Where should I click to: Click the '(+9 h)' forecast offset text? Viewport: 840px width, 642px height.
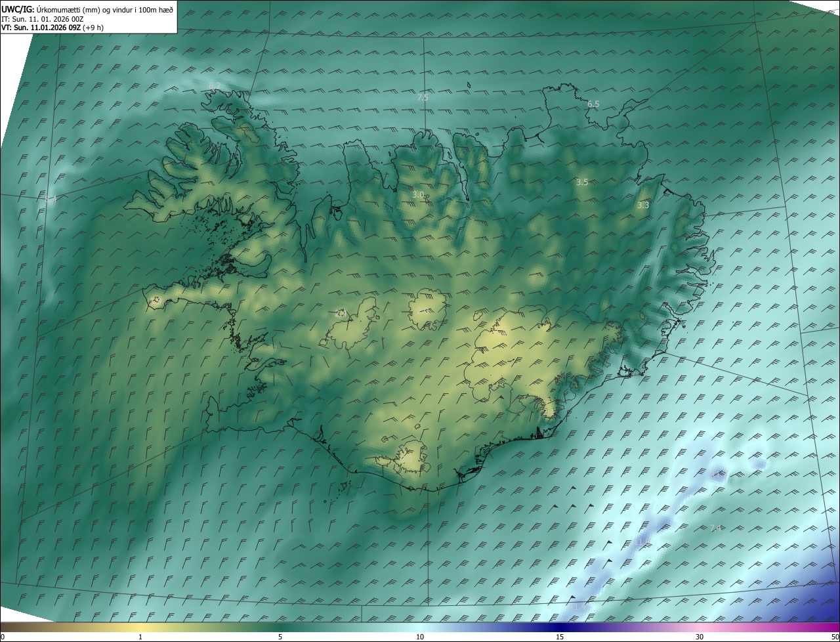93,28
